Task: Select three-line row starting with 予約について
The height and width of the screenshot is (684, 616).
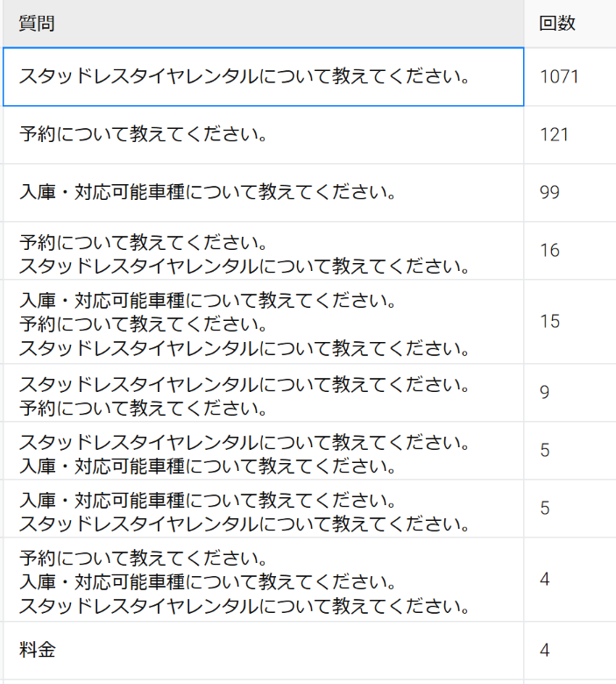Action: (263, 581)
